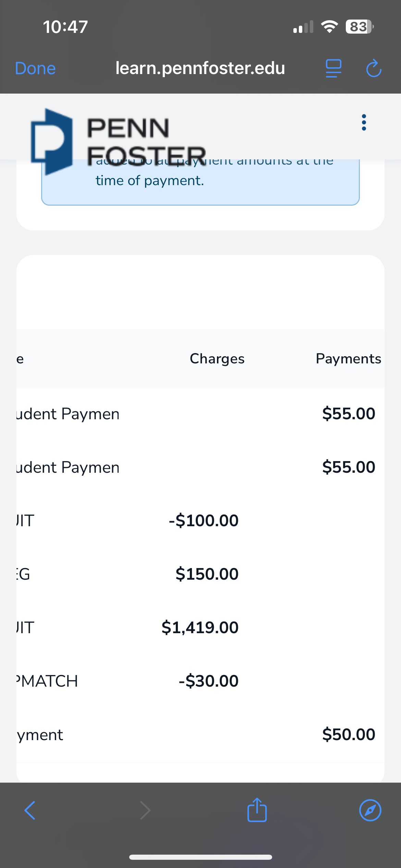This screenshot has width=401, height=868.
Task: Tap the Done button in browser header
Action: click(35, 68)
